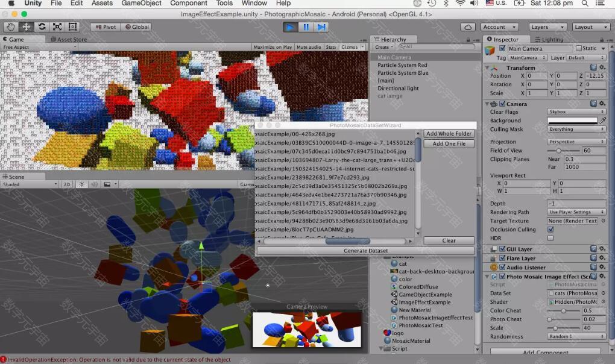Viewport: 615px width, 364px height.
Task: Toggle Maximize on Play
Action: click(x=273, y=47)
